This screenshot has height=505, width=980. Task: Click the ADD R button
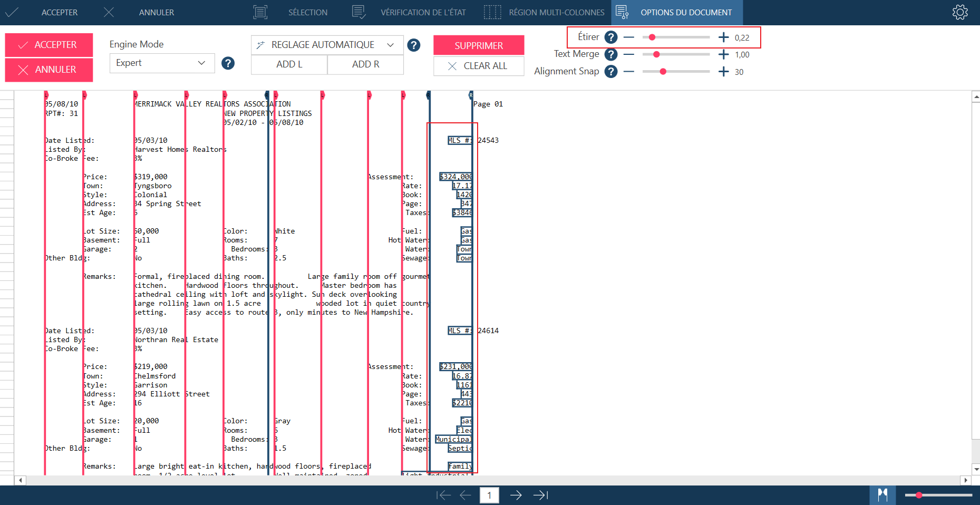click(x=366, y=64)
